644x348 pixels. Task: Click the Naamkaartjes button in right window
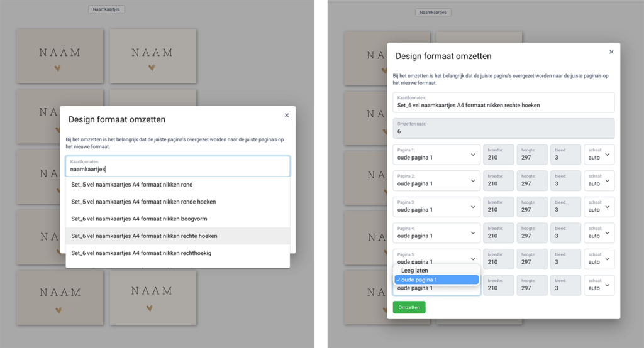coord(433,13)
